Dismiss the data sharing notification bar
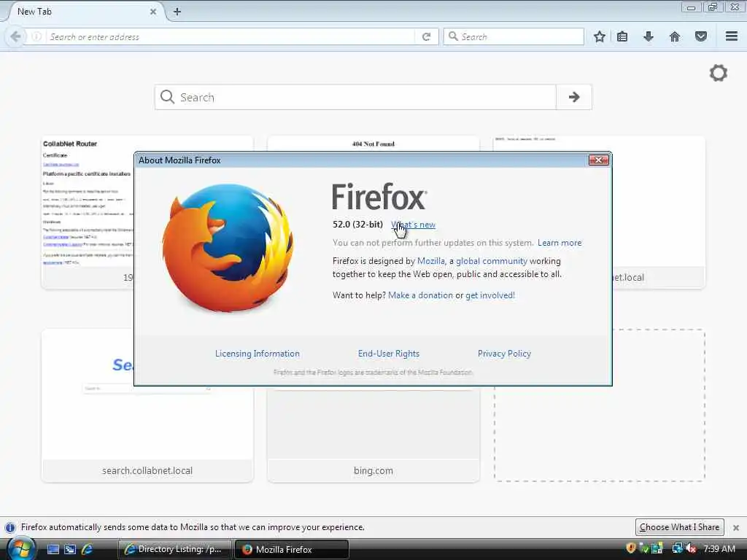 (736, 528)
